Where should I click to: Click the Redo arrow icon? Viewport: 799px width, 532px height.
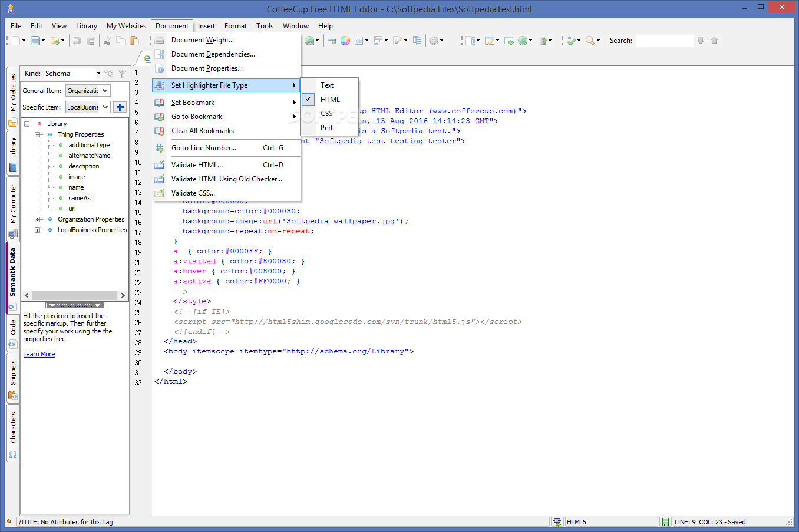tap(91, 41)
